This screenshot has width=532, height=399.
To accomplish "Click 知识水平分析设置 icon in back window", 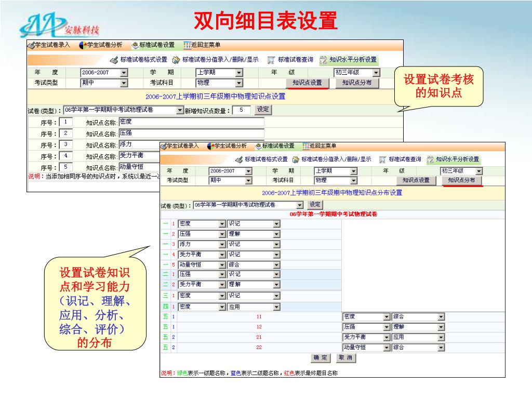I will tap(323, 60).
